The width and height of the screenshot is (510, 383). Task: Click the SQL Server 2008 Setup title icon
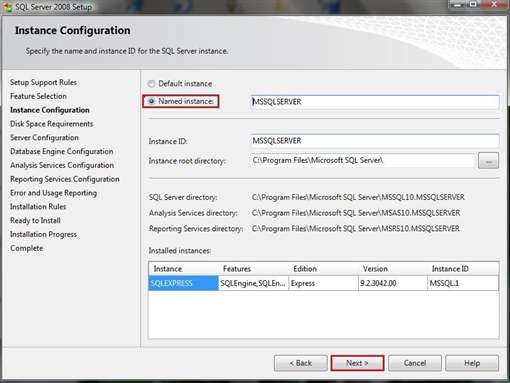(7, 7)
